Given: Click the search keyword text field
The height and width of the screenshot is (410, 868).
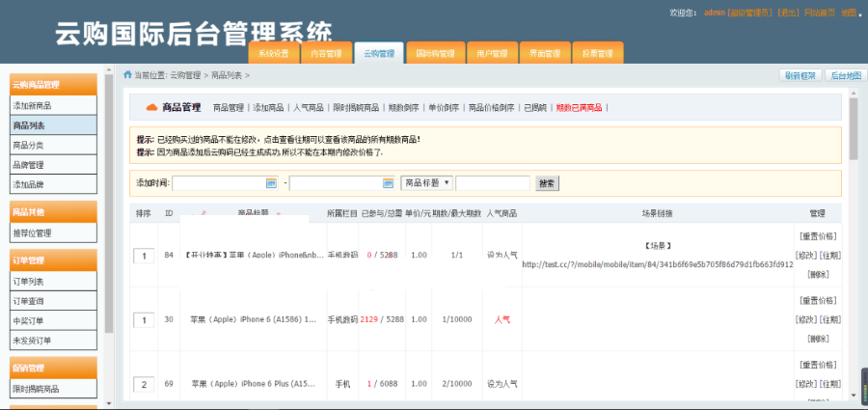Looking at the screenshot, I should click(x=492, y=182).
